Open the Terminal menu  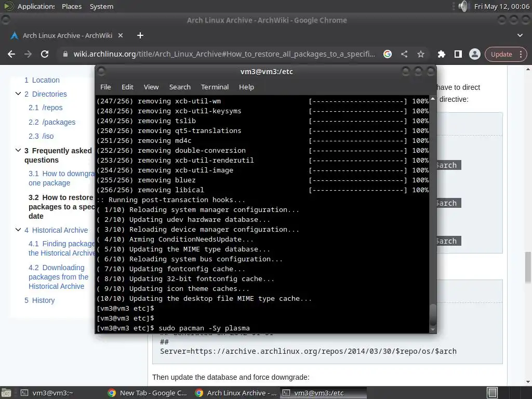point(215,87)
